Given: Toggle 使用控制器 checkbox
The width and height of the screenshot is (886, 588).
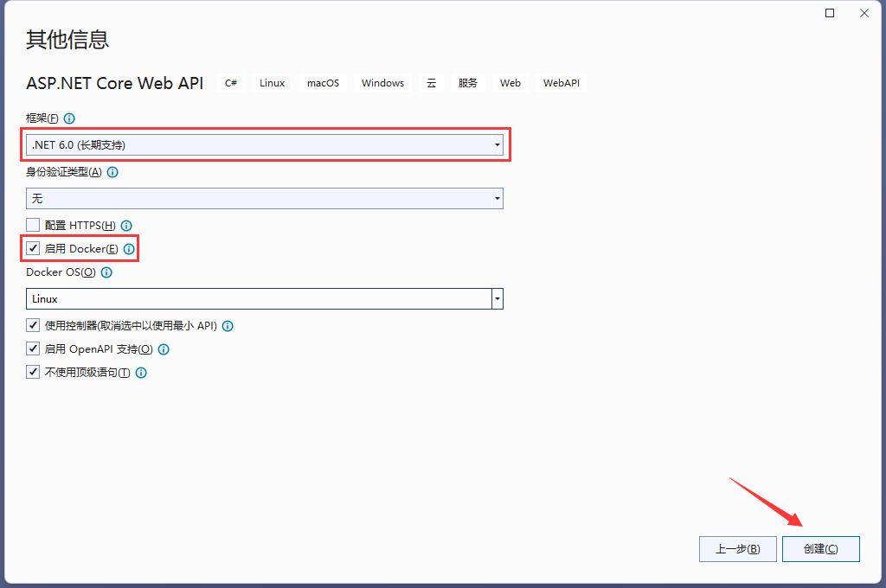Looking at the screenshot, I should (x=33, y=325).
